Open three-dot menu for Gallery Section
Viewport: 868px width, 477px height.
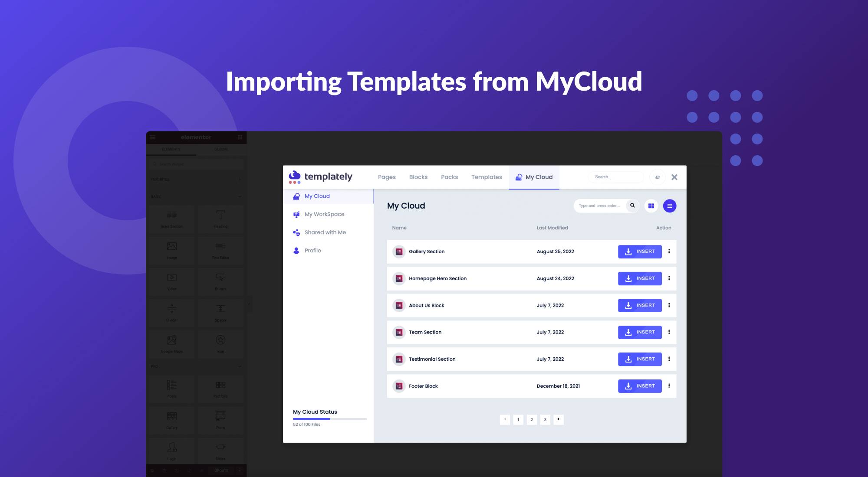(669, 252)
